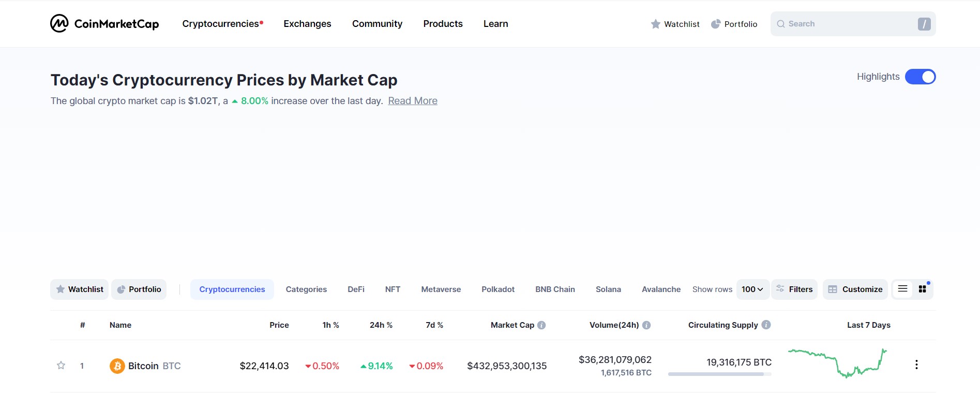Open the Read More link
This screenshot has height=393, width=980.
click(413, 101)
